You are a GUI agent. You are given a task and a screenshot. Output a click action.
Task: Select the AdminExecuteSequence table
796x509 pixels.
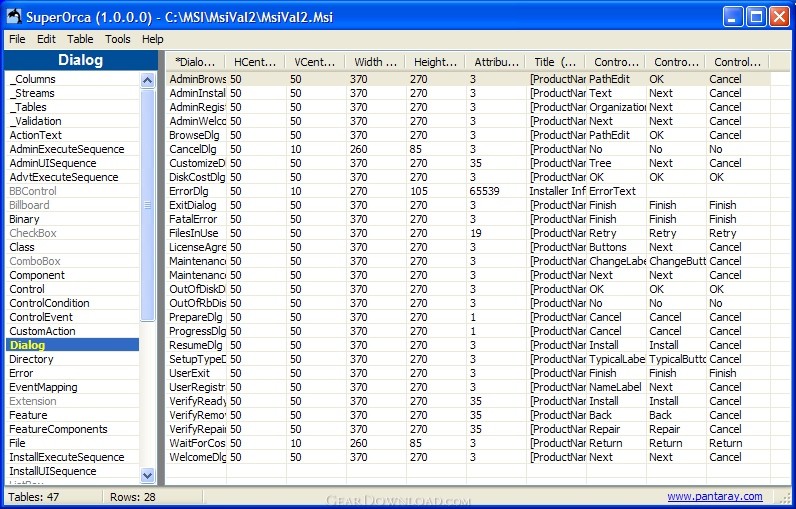click(x=72, y=149)
